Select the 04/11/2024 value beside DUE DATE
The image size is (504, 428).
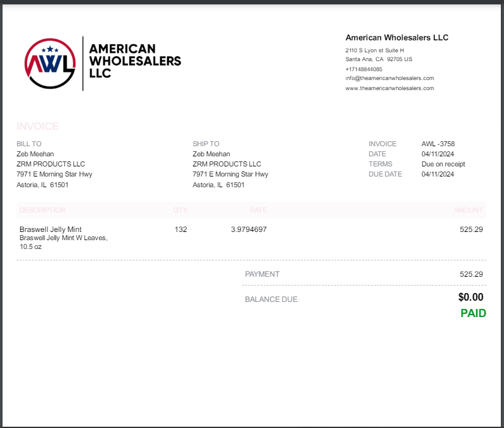point(438,174)
